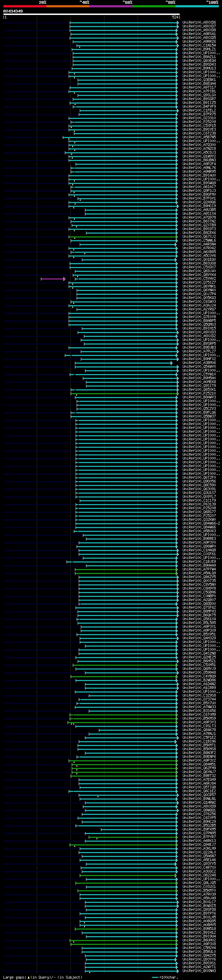Image resolution: width=222 pixels, height=980 pixels.
Task: Click the cyan ~100% identity legend segment
Action: (x=197, y=6)
